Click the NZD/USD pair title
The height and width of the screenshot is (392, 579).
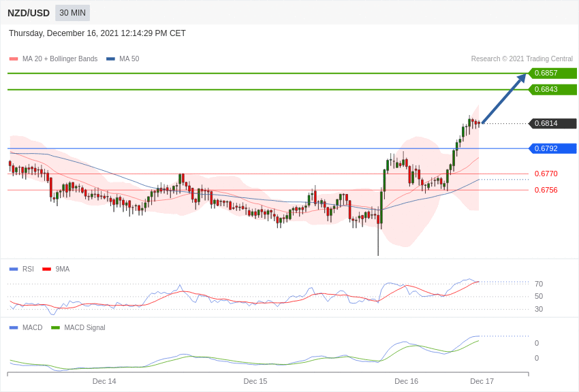coord(29,13)
